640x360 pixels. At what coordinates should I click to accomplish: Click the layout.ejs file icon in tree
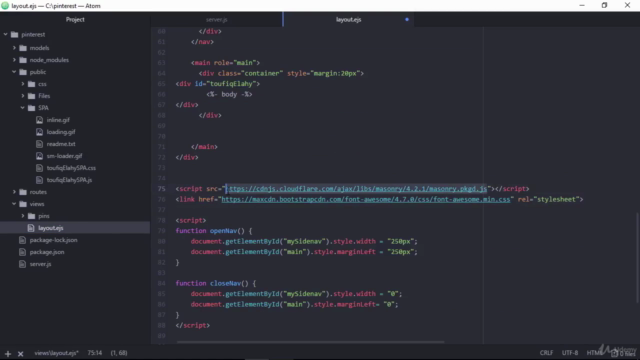point(31,228)
